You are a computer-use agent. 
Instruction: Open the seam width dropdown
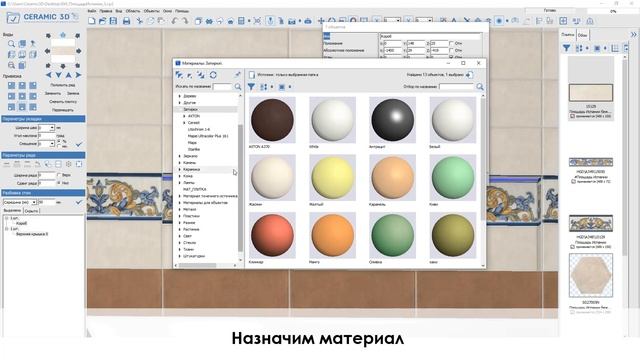52,128
